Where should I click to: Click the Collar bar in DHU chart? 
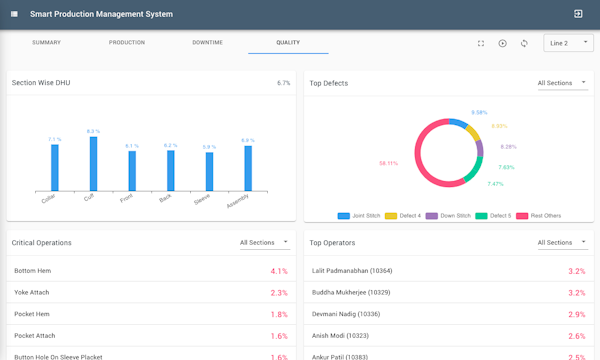coord(55,168)
